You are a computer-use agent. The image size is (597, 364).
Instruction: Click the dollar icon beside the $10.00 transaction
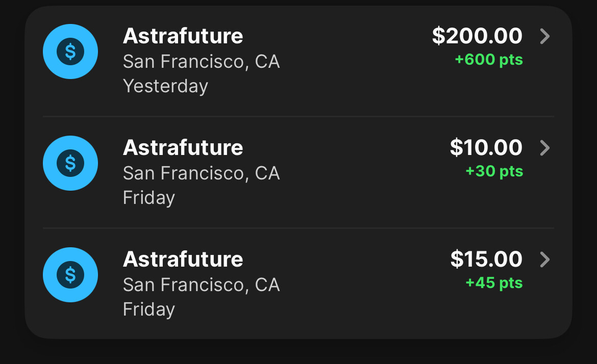click(x=70, y=163)
